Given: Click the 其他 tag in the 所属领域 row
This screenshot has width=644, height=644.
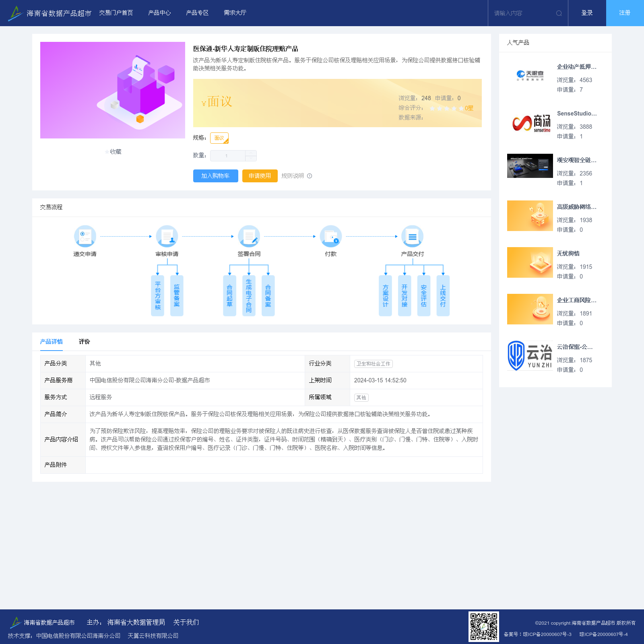Looking at the screenshot, I should click(x=361, y=398).
